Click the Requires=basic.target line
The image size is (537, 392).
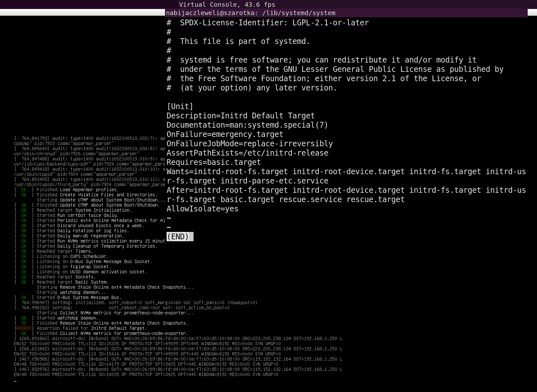pos(213,162)
